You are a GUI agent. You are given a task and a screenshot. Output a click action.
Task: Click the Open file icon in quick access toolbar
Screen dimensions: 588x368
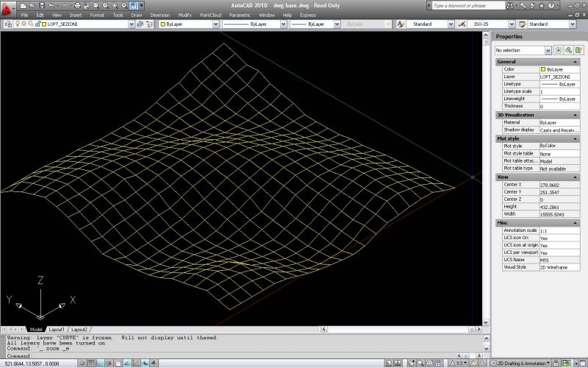[33, 5]
